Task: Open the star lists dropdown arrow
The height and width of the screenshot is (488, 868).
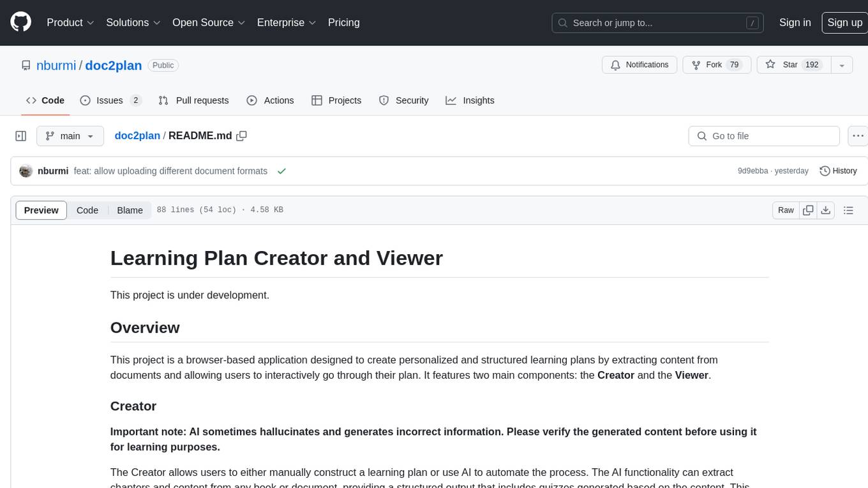Action: (x=842, y=65)
